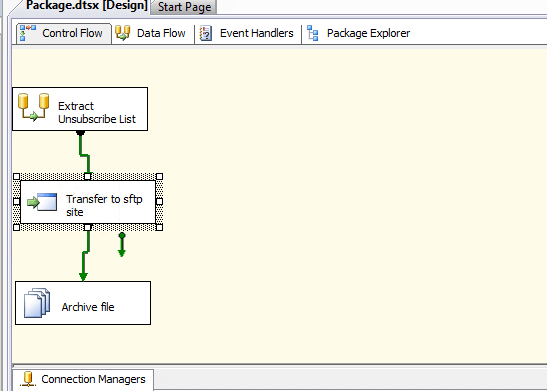Screen dimensions: 547x391
Task: Click the Event Handlers script icon
Action: coord(206,33)
